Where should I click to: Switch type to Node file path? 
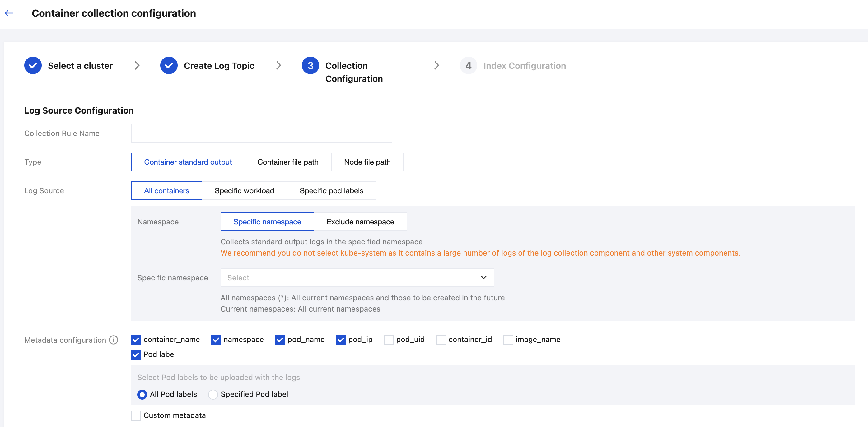pyautogui.click(x=367, y=162)
